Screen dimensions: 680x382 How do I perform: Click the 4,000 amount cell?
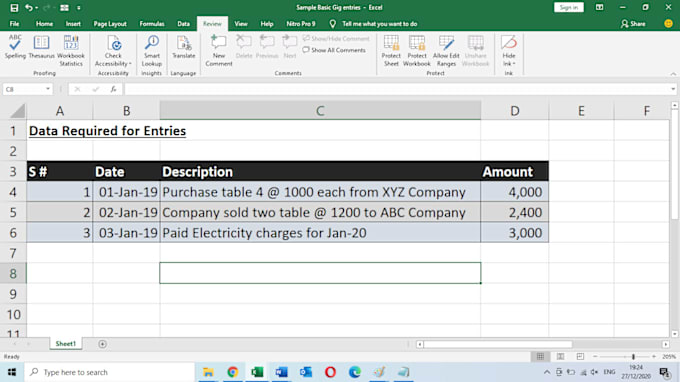point(514,192)
